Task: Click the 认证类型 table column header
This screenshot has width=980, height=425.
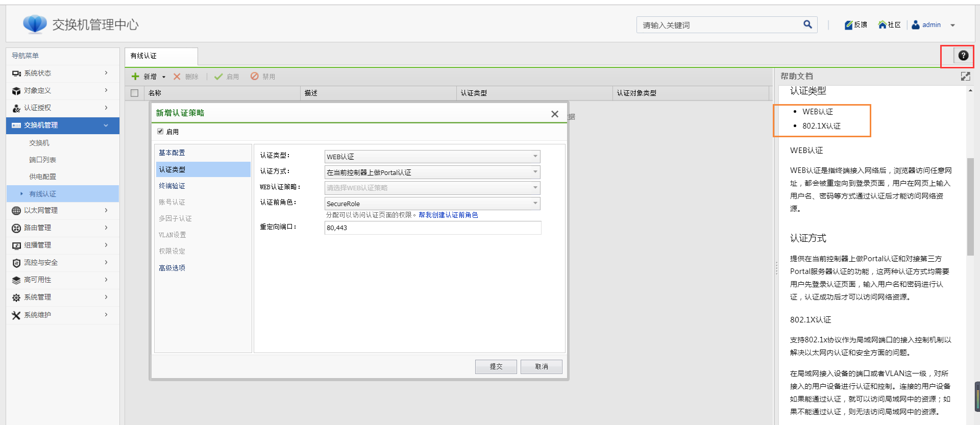Action: [x=534, y=93]
